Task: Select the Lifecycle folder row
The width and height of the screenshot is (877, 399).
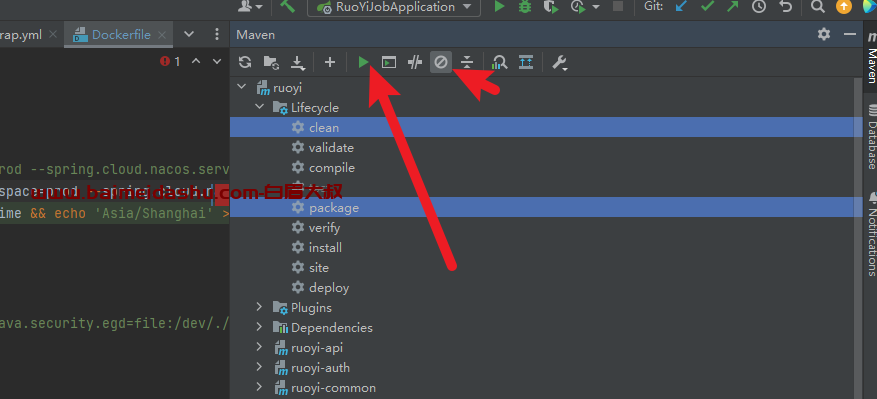Action: 546,107
